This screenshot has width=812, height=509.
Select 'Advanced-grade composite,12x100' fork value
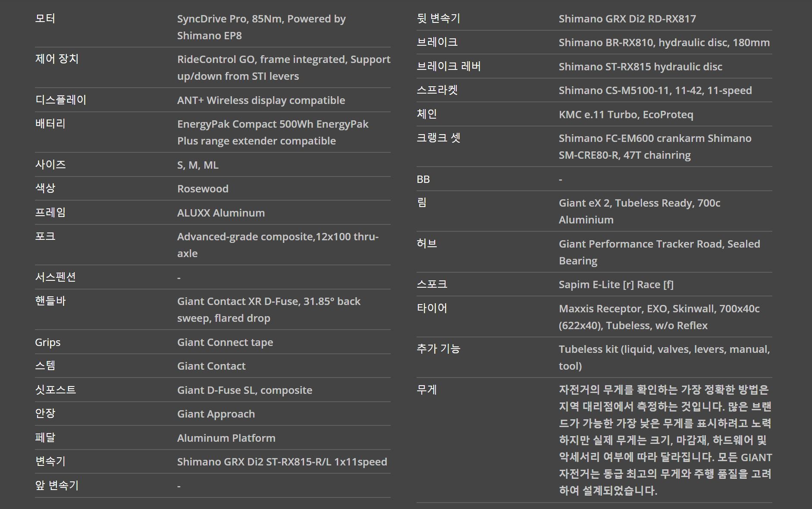pyautogui.click(x=264, y=237)
